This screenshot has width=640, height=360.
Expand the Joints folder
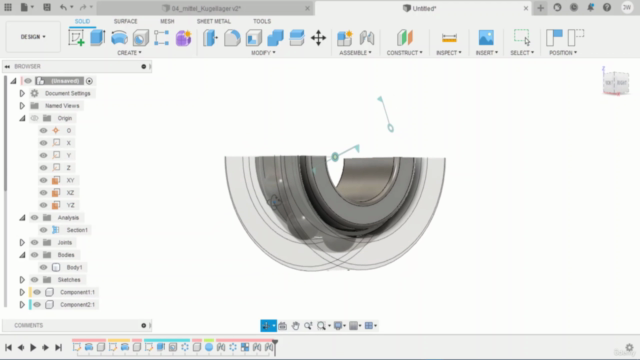22,242
